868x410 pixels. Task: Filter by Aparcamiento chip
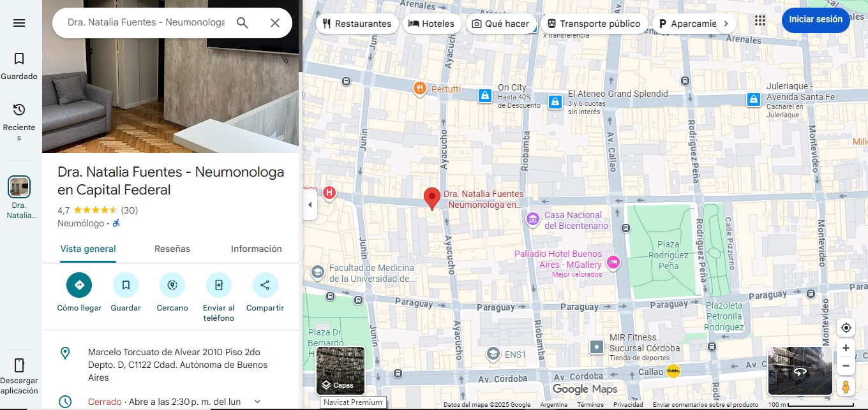pyautogui.click(x=687, y=24)
